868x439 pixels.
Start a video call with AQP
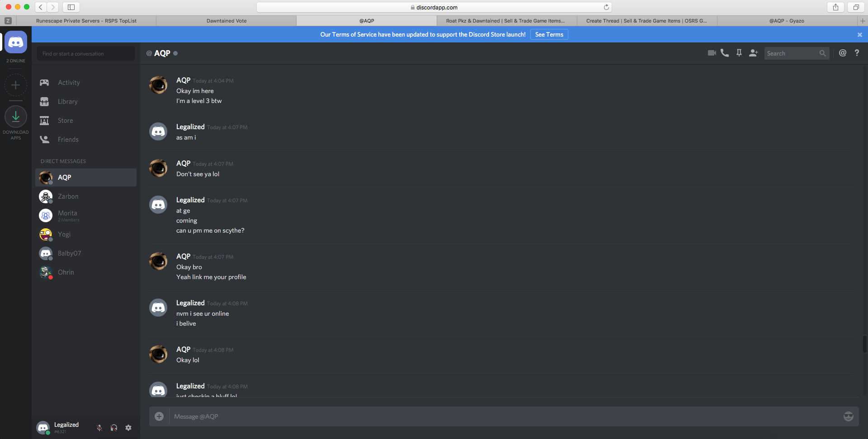(x=712, y=53)
